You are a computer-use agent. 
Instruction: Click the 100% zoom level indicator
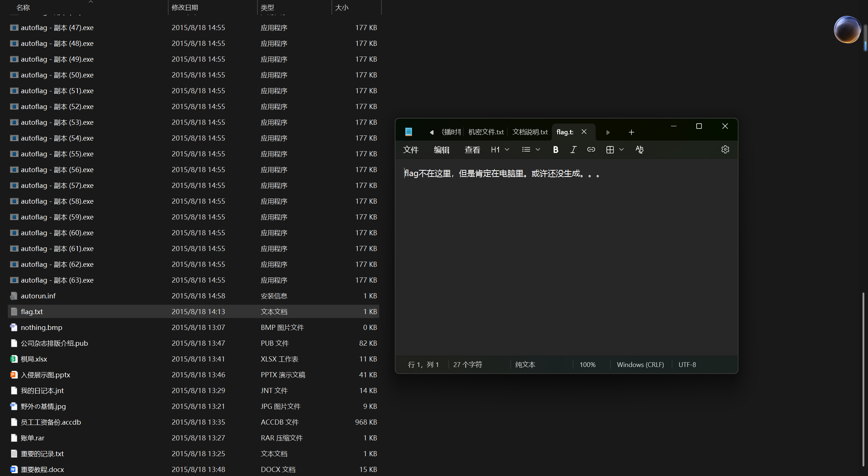[587, 365]
